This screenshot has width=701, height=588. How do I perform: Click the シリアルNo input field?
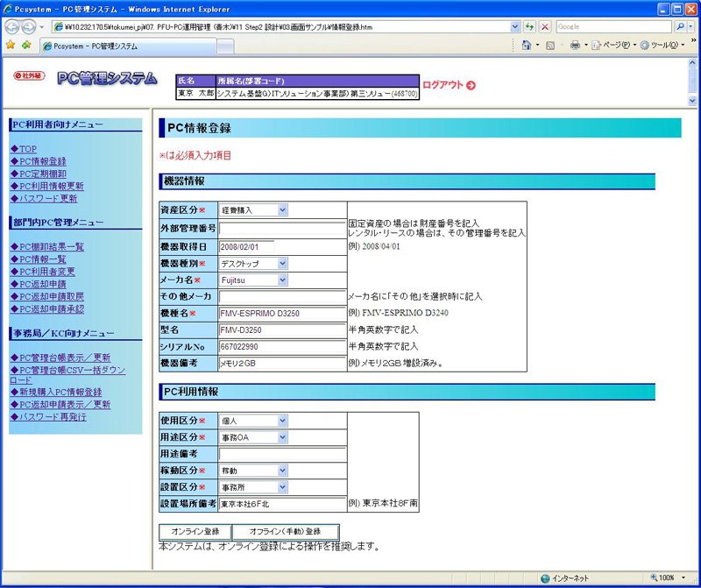click(282, 346)
